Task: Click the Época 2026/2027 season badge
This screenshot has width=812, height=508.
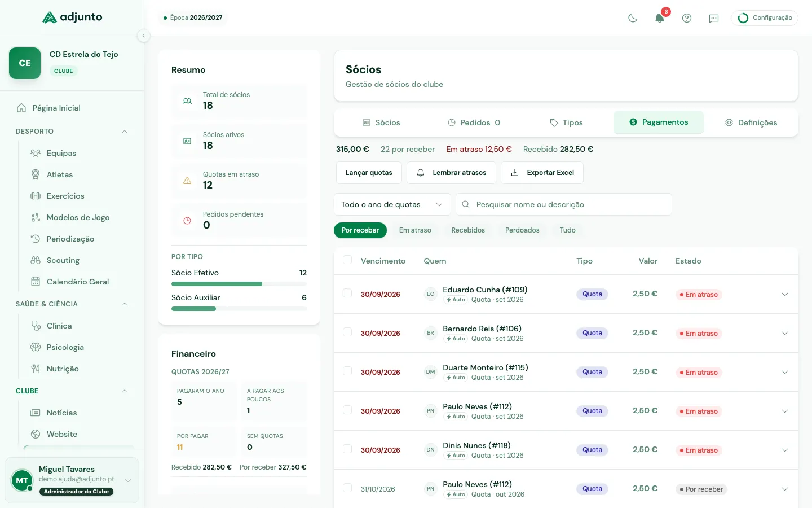Action: (193, 17)
